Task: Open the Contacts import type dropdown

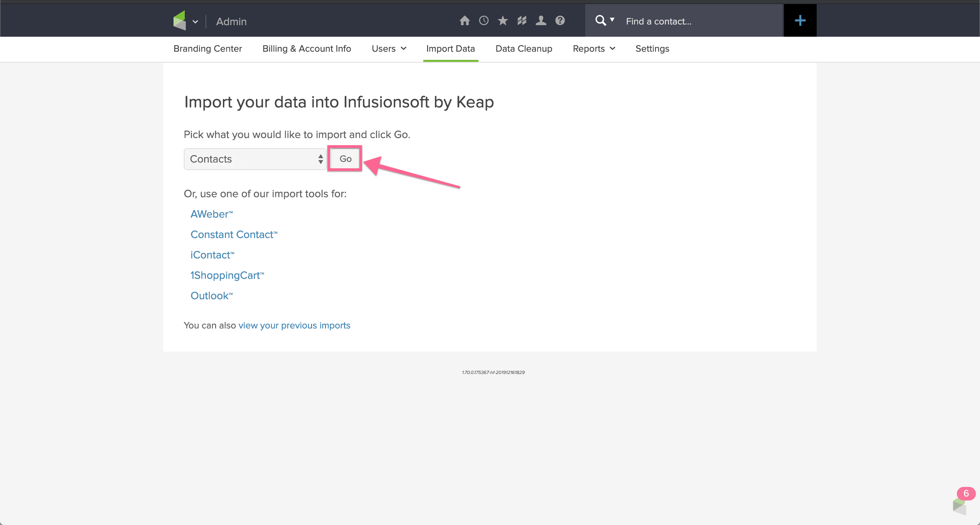Action: [255, 159]
